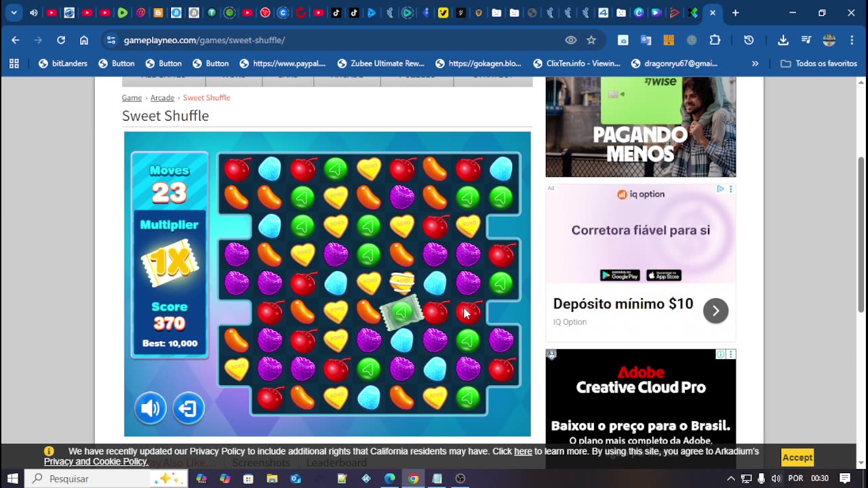Screen dimensions: 868x488
Task: Open the Windows Start menu
Action: tap(12, 479)
